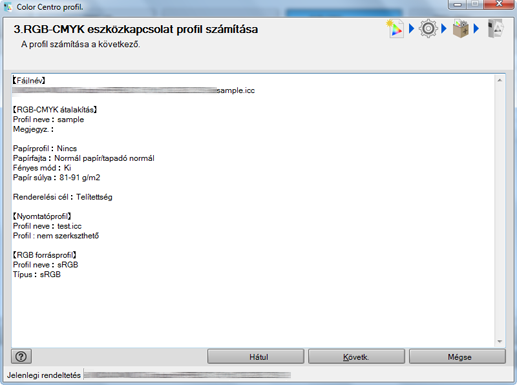
Task: Click the 'Jelenlegi rendeltetés' status label
Action: pos(44,375)
